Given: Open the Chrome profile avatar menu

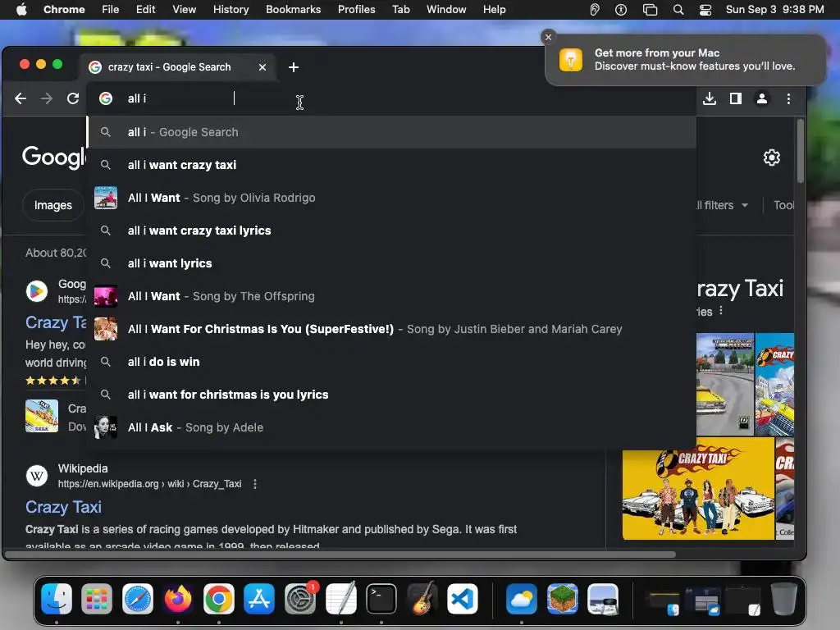Looking at the screenshot, I should click(x=761, y=98).
